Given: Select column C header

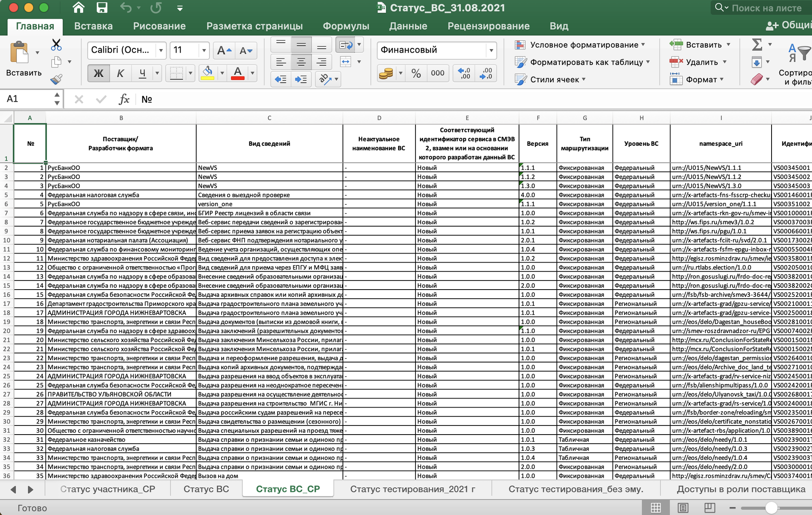Looking at the screenshot, I should tap(269, 118).
